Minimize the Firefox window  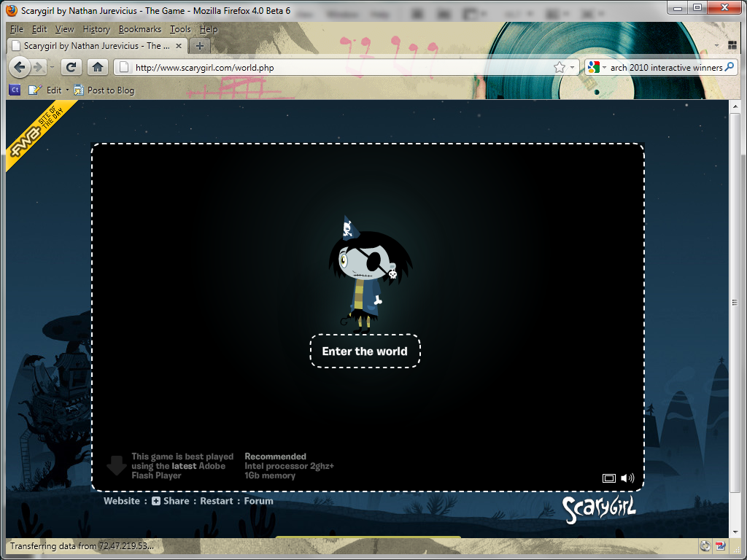678,8
